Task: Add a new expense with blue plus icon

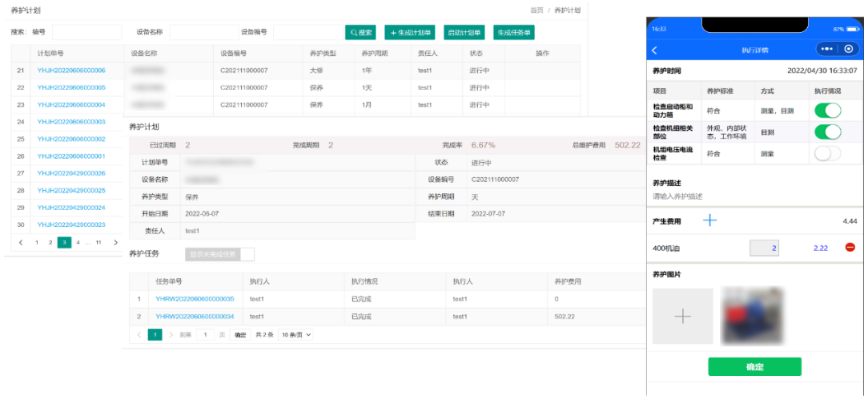Action: [x=709, y=221]
